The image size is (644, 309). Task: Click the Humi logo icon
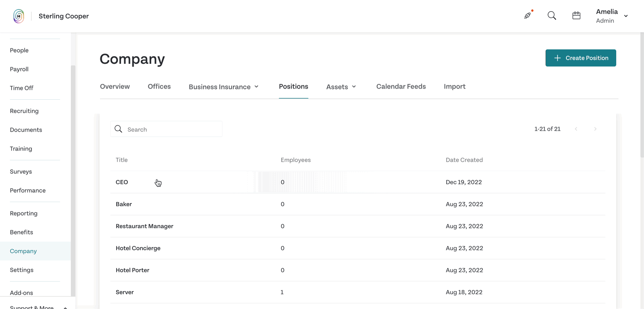tap(19, 16)
